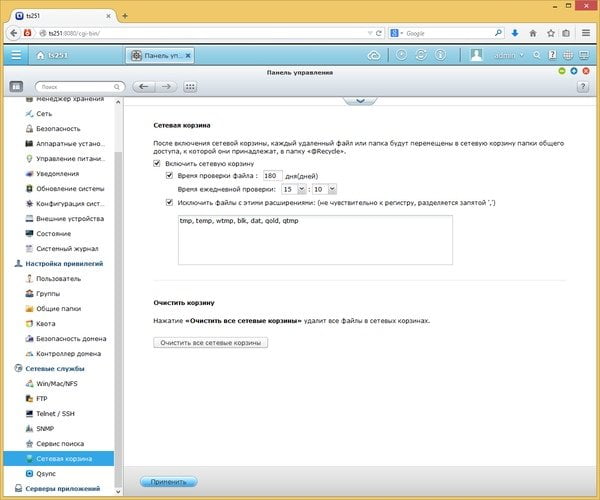This screenshot has height=500, width=600.
Task: Open event notifications info icon
Action: (x=440, y=55)
